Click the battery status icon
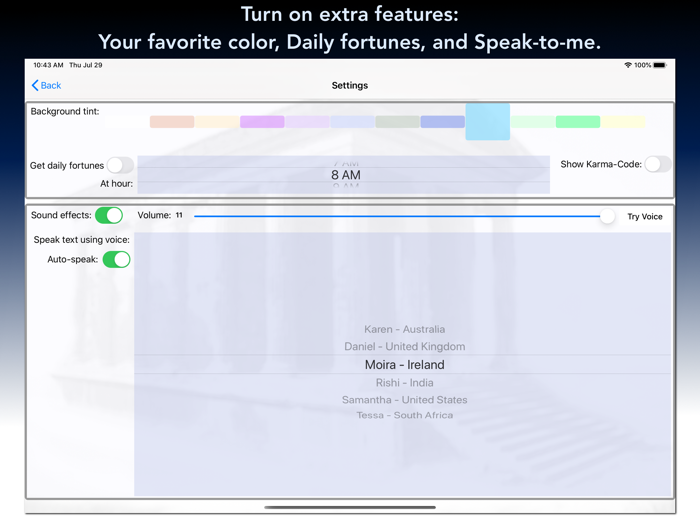 660,65
